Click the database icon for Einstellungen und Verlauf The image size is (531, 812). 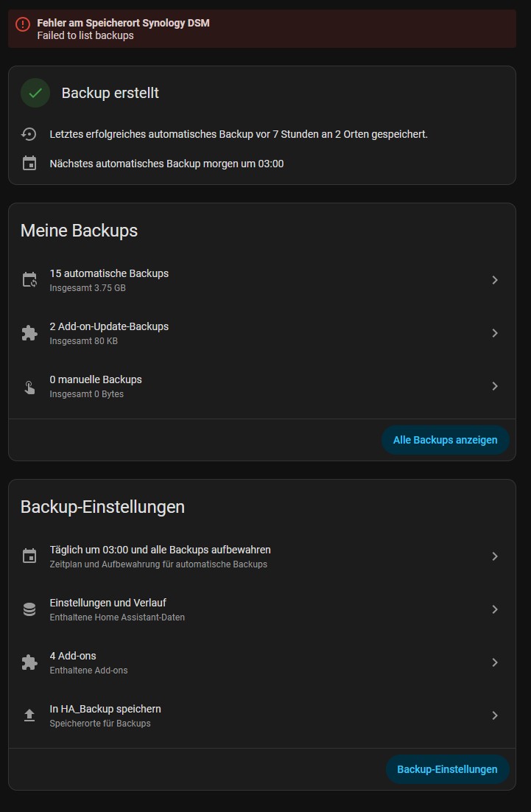29,609
